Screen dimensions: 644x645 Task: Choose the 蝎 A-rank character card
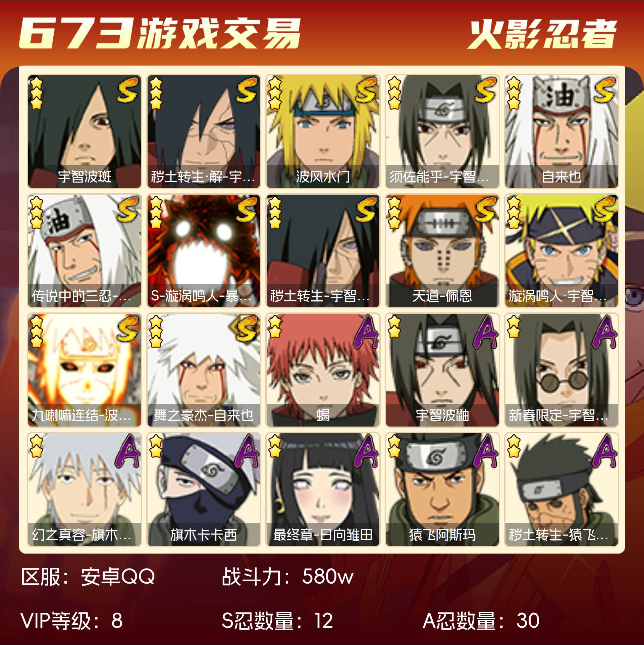323,370
